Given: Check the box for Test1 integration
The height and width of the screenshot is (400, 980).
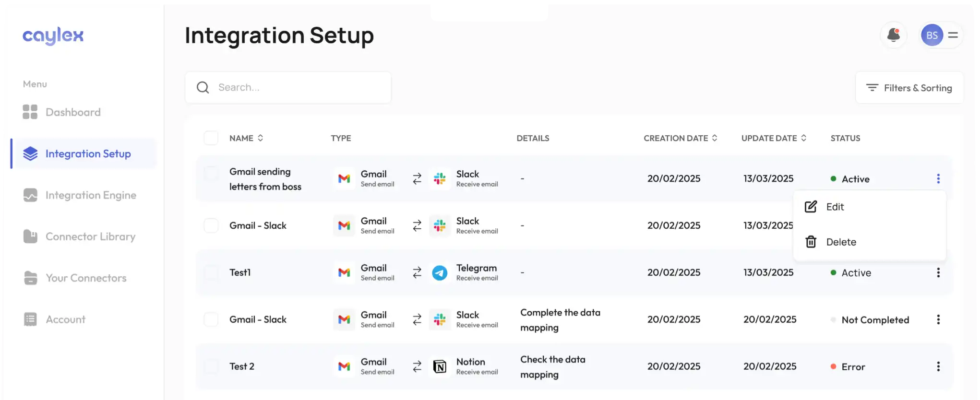Looking at the screenshot, I should (x=211, y=272).
